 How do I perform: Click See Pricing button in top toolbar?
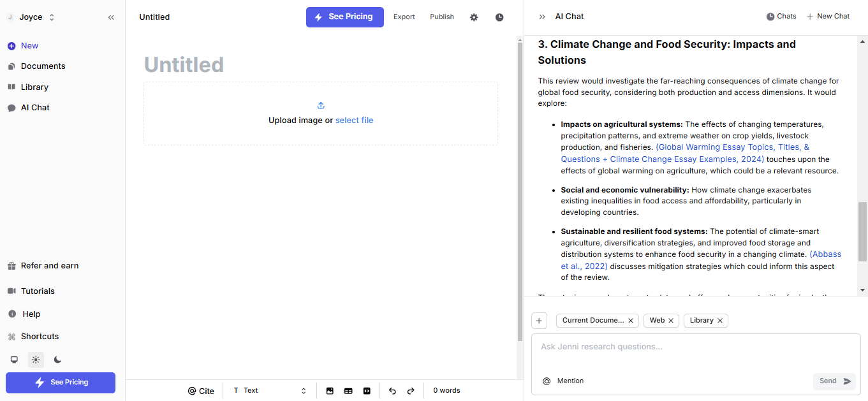pyautogui.click(x=345, y=17)
